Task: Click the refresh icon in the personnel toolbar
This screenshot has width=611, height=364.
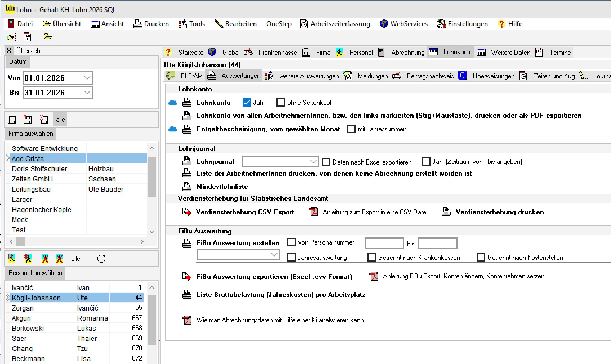Action: pyautogui.click(x=101, y=259)
